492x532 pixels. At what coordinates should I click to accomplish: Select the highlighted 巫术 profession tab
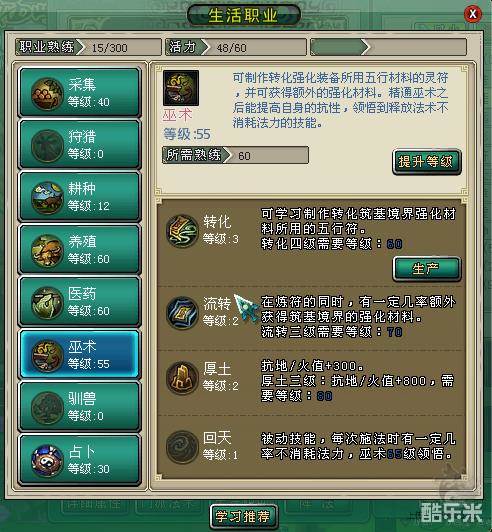tap(79, 355)
